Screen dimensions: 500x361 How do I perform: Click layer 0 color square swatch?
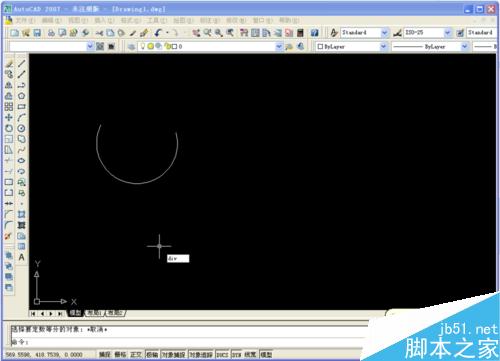point(174,46)
